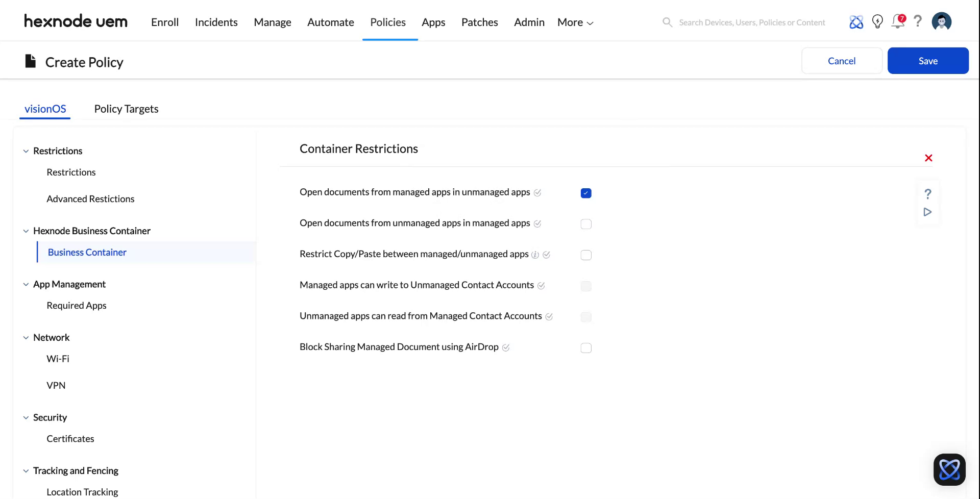Collapse the Hexnode Business Container section
This screenshot has height=499, width=980.
[x=26, y=231]
